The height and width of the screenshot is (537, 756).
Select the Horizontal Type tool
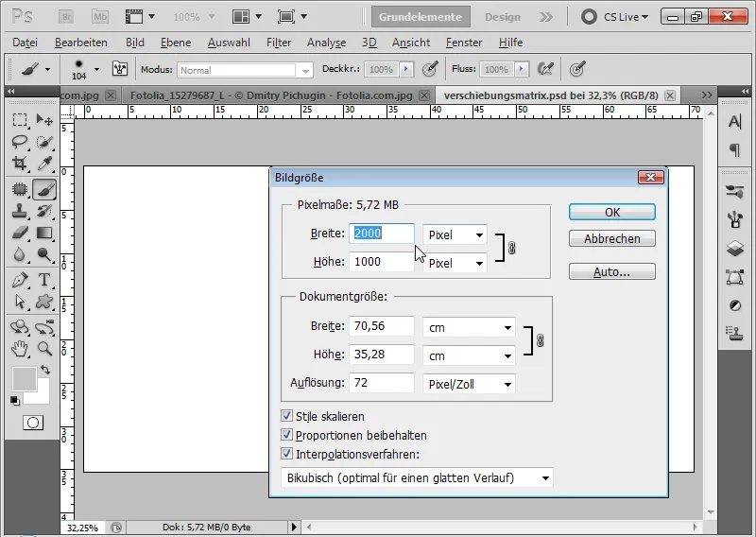tap(44, 280)
